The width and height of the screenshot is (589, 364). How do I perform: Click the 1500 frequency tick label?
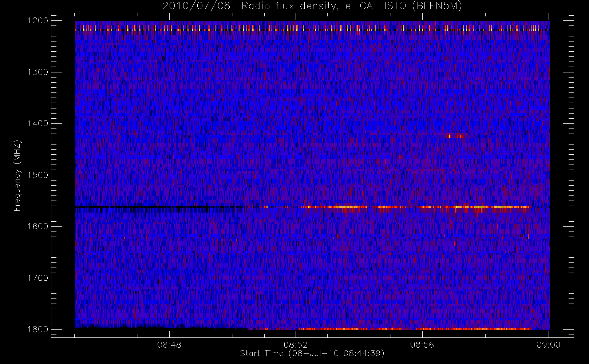pyautogui.click(x=38, y=175)
